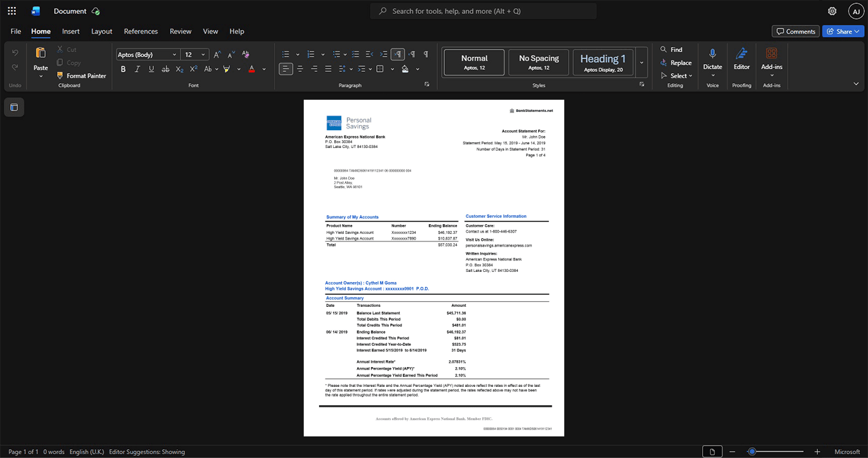The width and height of the screenshot is (868, 458).
Task: Collapse the ribbon with the chevron at right
Action: point(856,83)
